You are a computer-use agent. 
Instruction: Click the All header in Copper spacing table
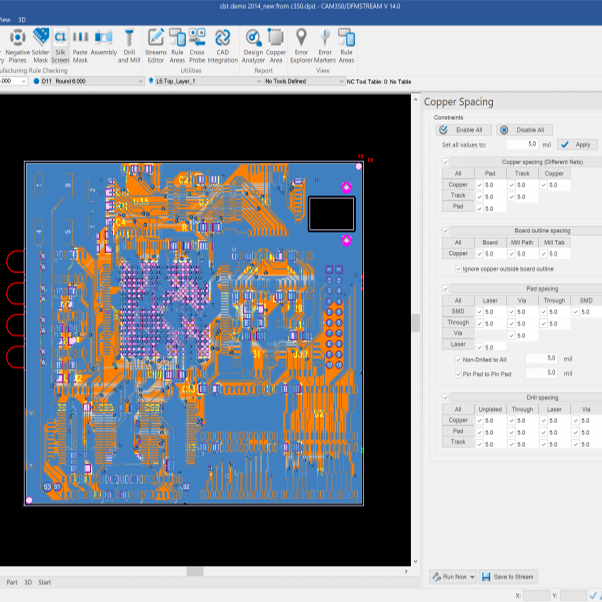click(x=458, y=174)
